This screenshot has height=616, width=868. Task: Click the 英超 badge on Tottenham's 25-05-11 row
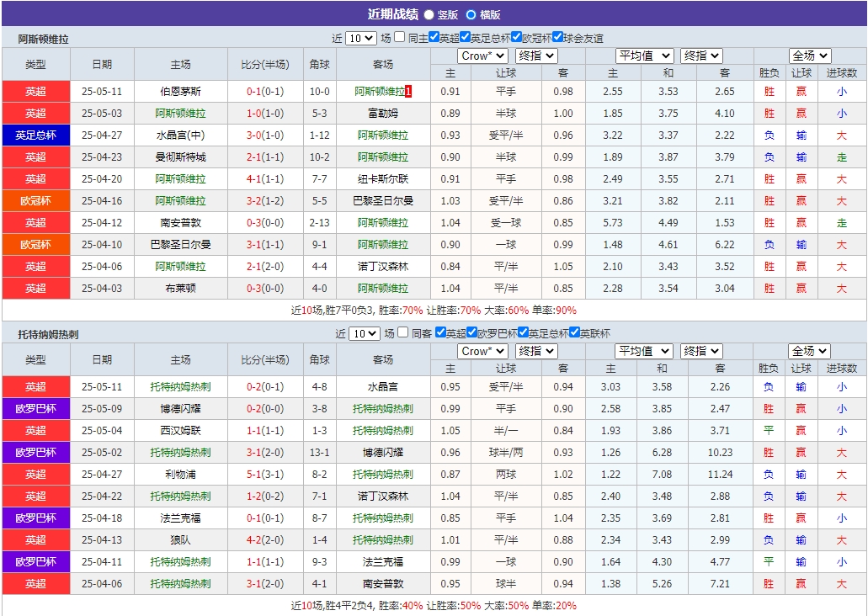coord(35,386)
